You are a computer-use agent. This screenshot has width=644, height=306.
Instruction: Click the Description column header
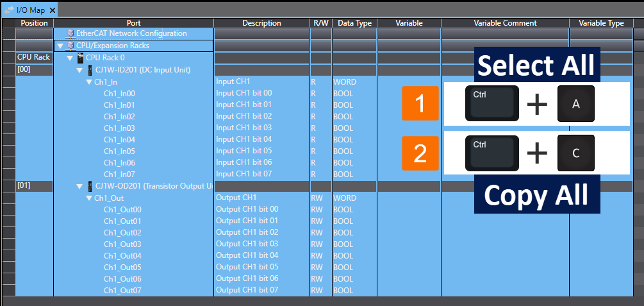261,23
